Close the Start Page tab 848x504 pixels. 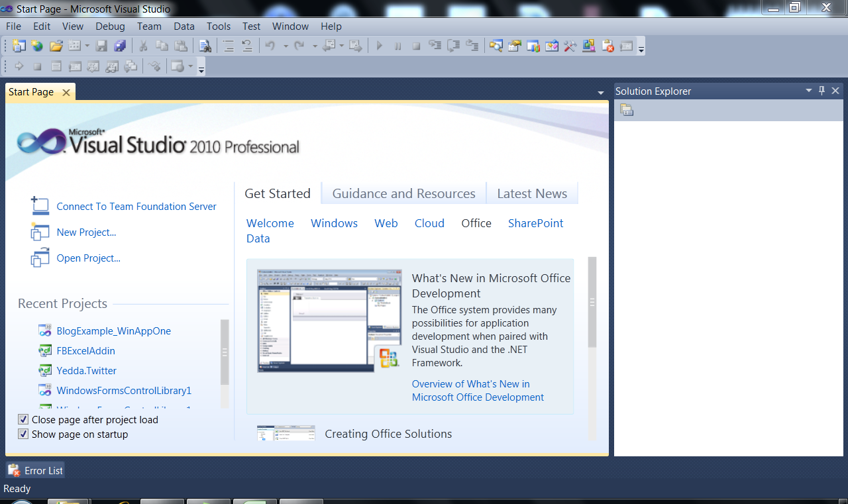click(x=66, y=93)
